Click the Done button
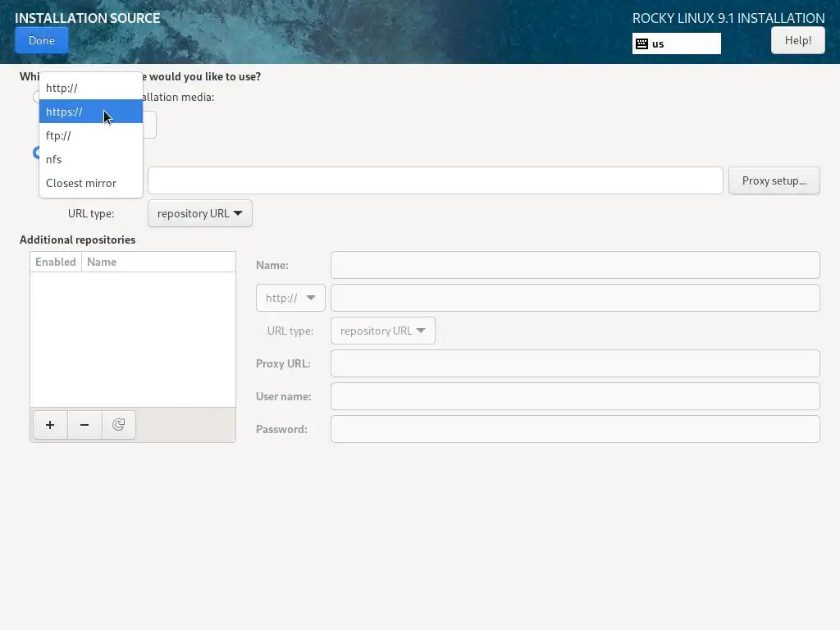The height and width of the screenshot is (630, 840). 41,41
